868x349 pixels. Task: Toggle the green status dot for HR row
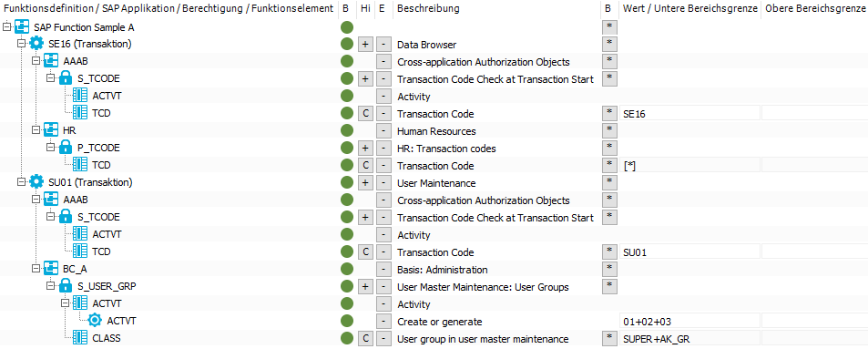(346, 130)
